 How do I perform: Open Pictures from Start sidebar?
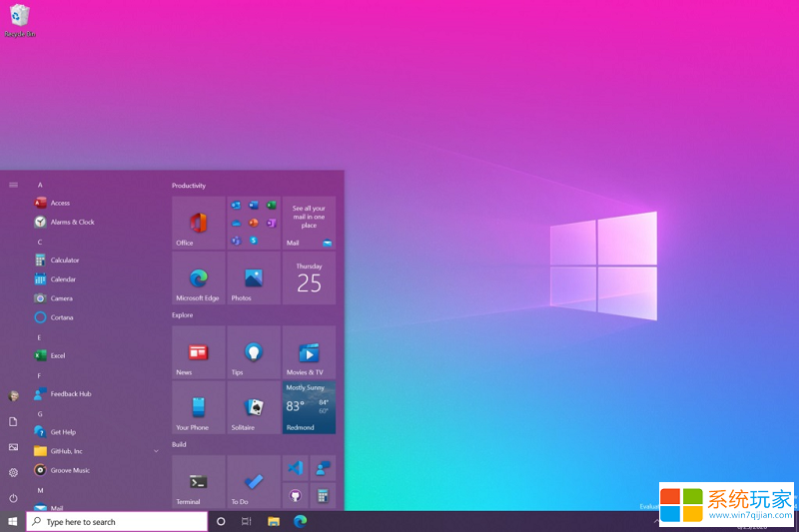tap(13, 447)
